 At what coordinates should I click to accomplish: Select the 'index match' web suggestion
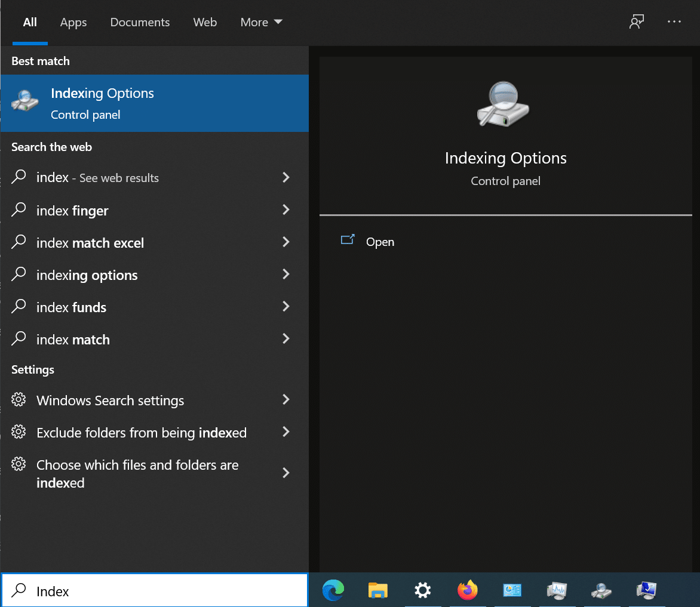pyautogui.click(x=155, y=339)
